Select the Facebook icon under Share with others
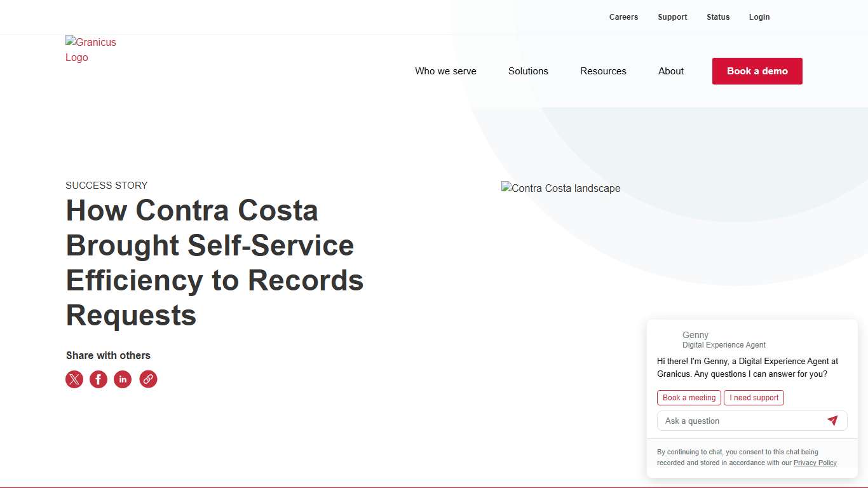868x488 pixels. (98, 379)
